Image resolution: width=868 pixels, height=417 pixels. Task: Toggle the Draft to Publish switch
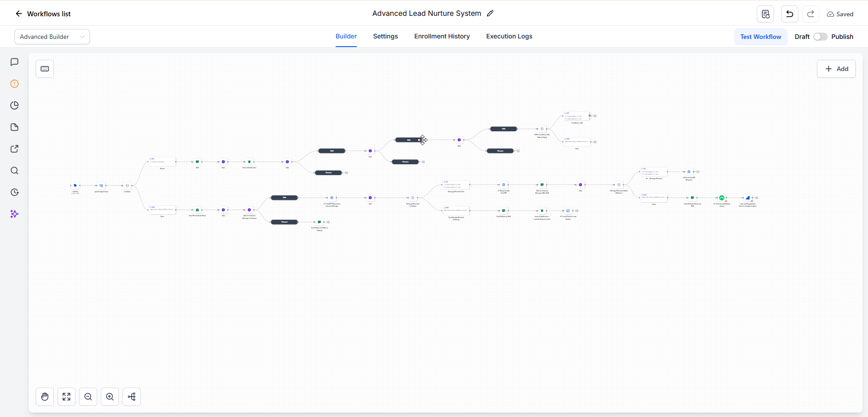(x=821, y=37)
